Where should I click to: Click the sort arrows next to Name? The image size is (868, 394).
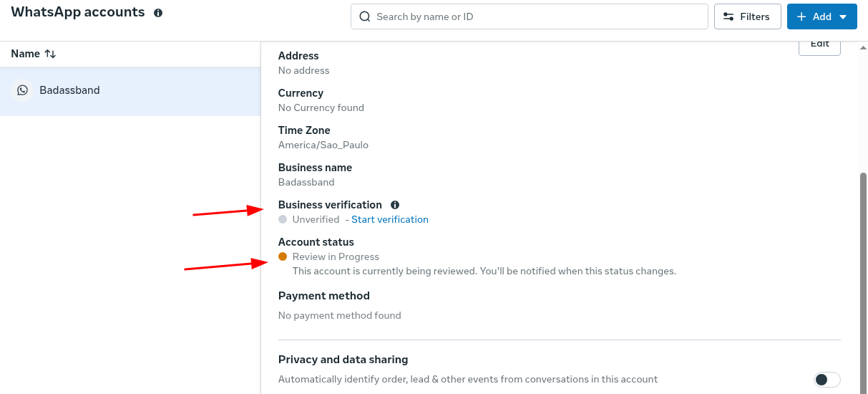tap(50, 54)
